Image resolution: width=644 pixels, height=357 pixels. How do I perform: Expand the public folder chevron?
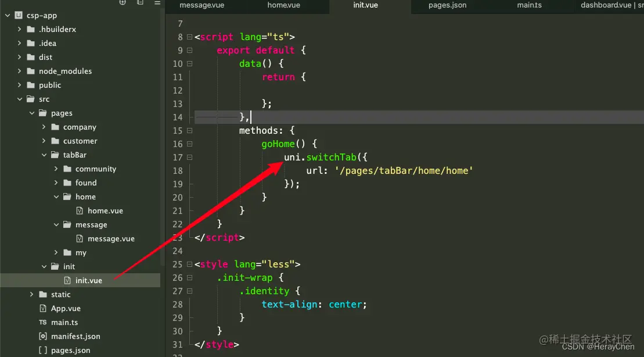(19, 85)
